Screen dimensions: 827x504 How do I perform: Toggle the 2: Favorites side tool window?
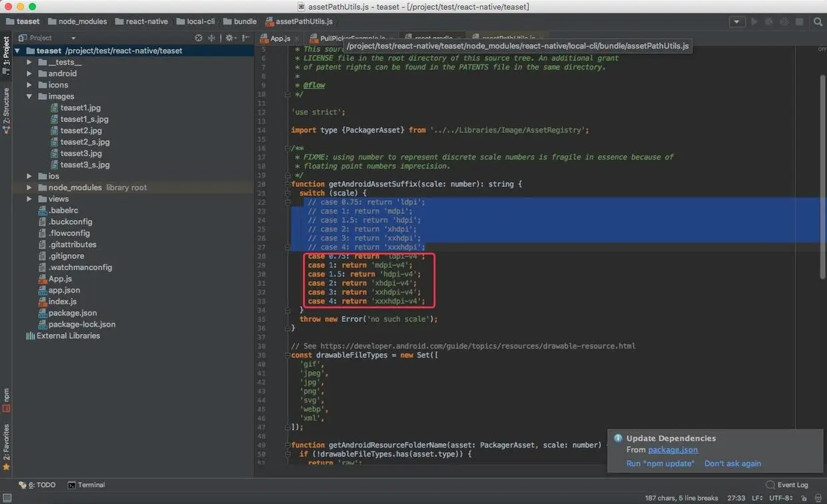pyautogui.click(x=6, y=447)
